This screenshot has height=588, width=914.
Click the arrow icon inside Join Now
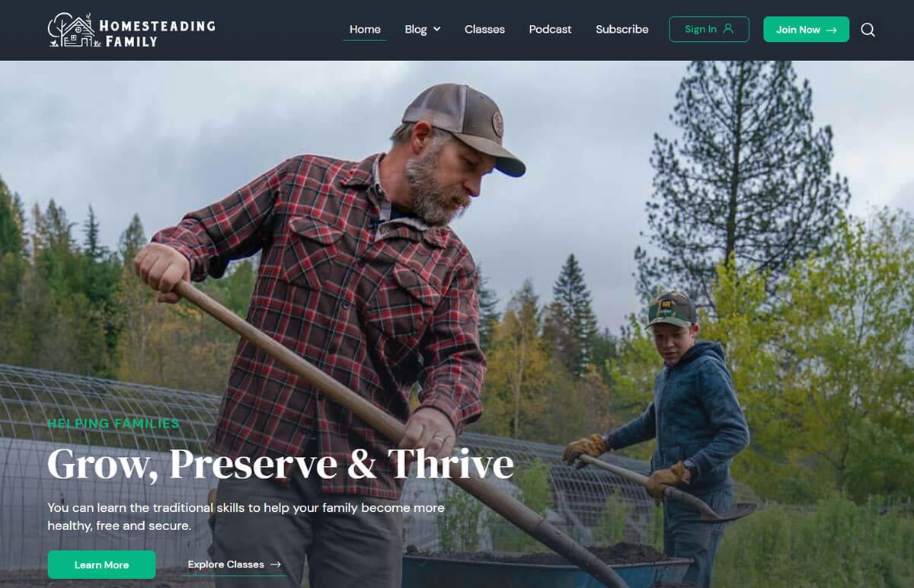click(x=832, y=30)
